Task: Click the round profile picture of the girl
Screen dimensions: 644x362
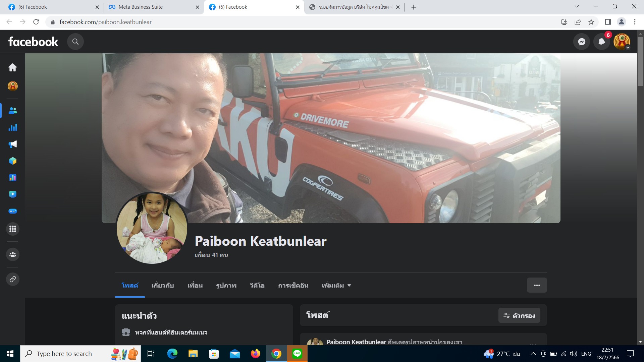Action: click(152, 228)
